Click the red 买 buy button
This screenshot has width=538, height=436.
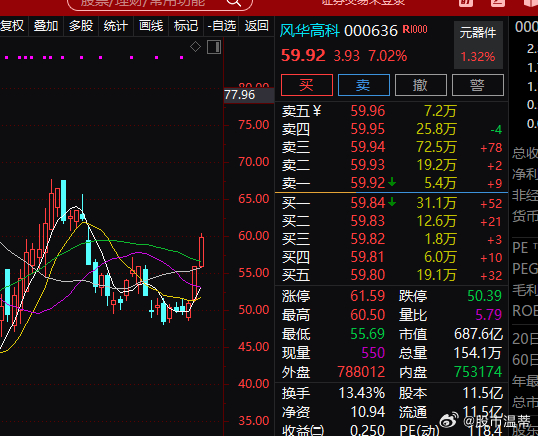point(307,85)
